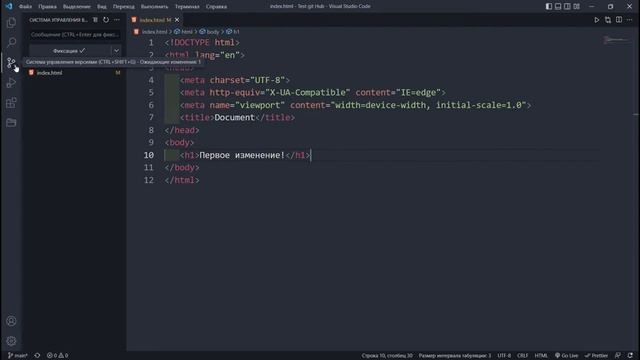
Task: Change the HTML language mode
Action: click(541, 356)
